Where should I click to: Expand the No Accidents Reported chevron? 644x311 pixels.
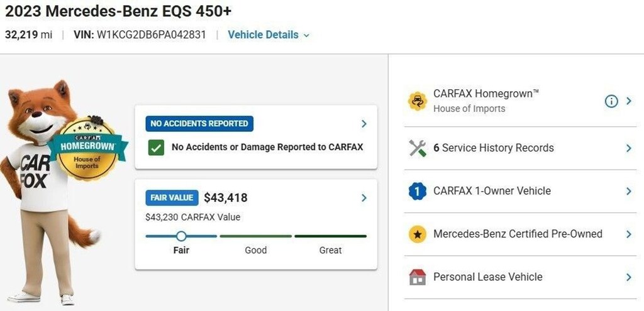(x=364, y=124)
